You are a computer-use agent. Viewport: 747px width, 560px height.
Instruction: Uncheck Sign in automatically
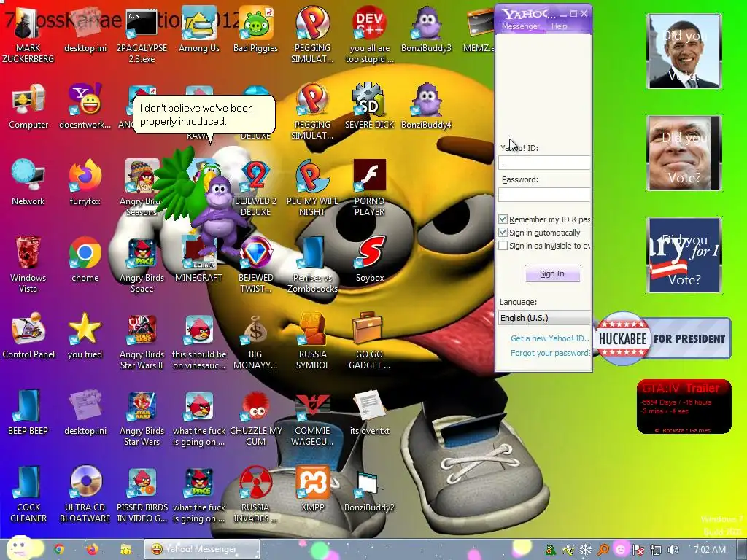(x=503, y=233)
